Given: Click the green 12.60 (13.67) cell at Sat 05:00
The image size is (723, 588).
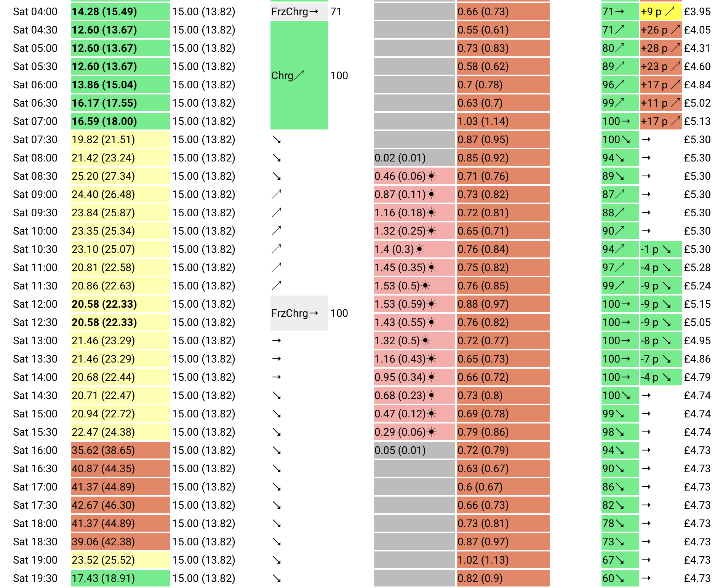Looking at the screenshot, I should [x=120, y=48].
